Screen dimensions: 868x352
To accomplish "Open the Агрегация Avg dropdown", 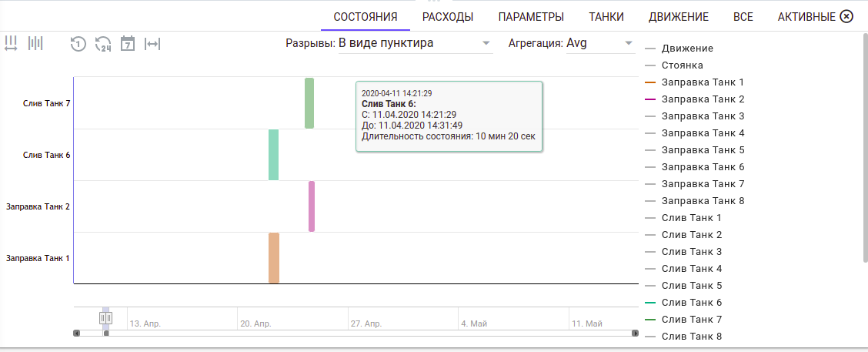I will tap(570, 43).
